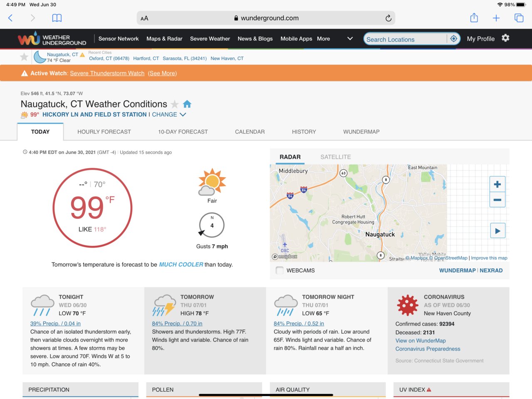The image size is (532, 399).
Task: Click the Search Locations field
Action: click(x=406, y=39)
